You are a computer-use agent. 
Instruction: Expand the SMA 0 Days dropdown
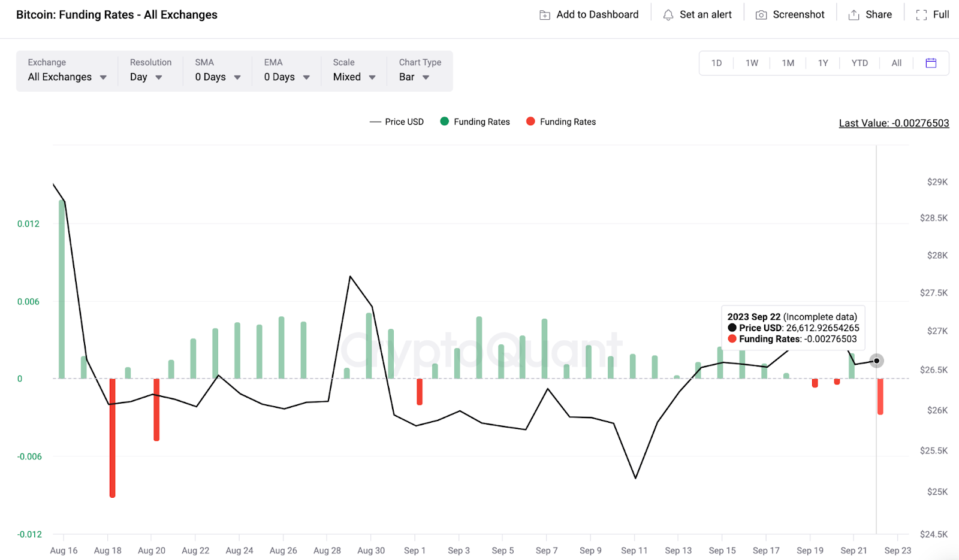[218, 77]
